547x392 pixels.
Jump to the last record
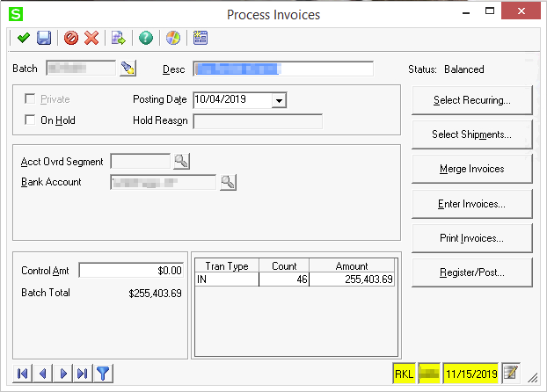[82, 374]
